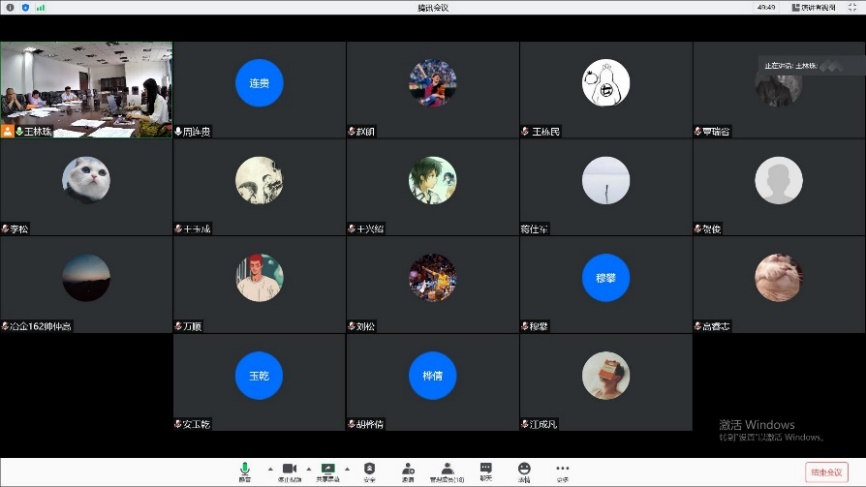This screenshot has width=866, height=487.
Task: Click the network signal strength icon
Action: [41, 7]
